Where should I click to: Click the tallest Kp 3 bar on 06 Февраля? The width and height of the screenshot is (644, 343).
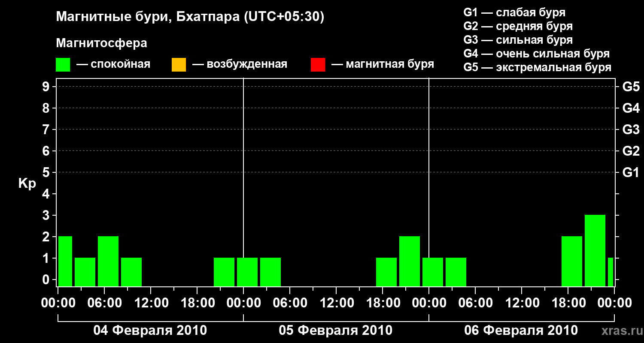click(595, 250)
